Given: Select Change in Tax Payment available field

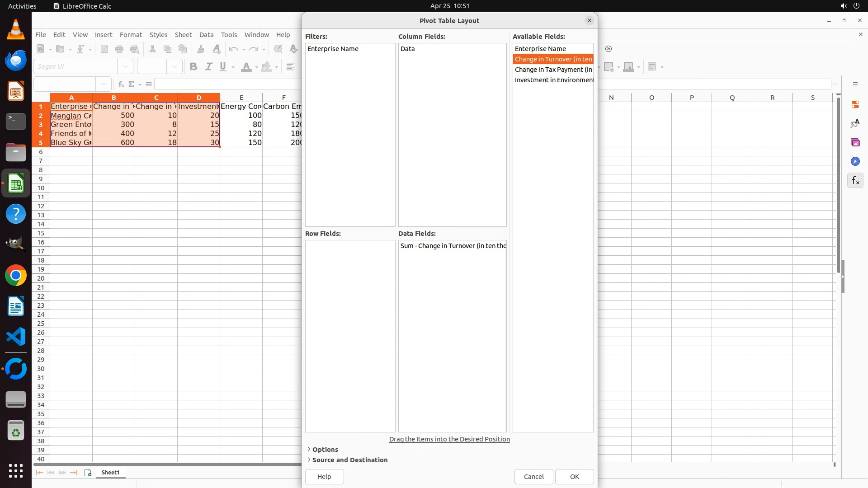Looking at the screenshot, I should [x=553, y=70].
